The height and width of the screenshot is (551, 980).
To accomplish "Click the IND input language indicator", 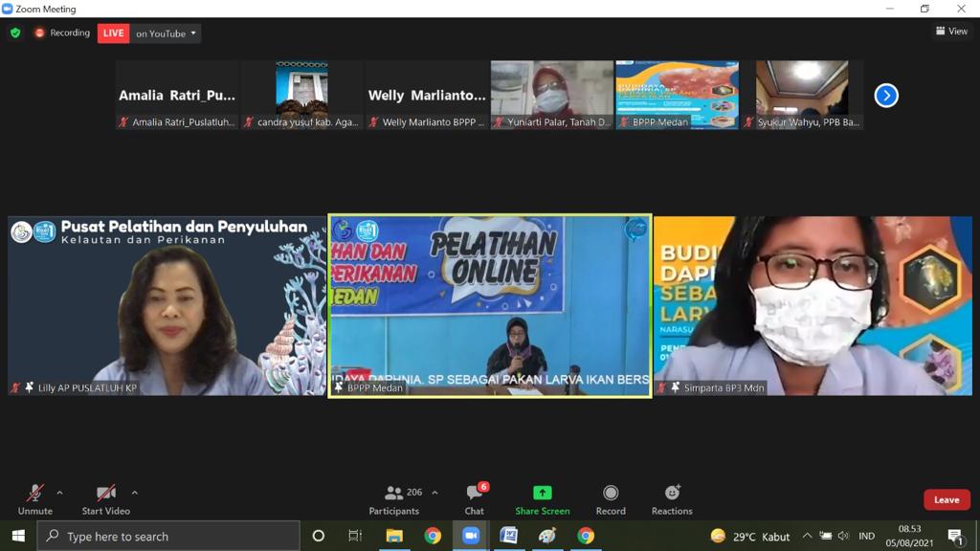I will (x=866, y=536).
